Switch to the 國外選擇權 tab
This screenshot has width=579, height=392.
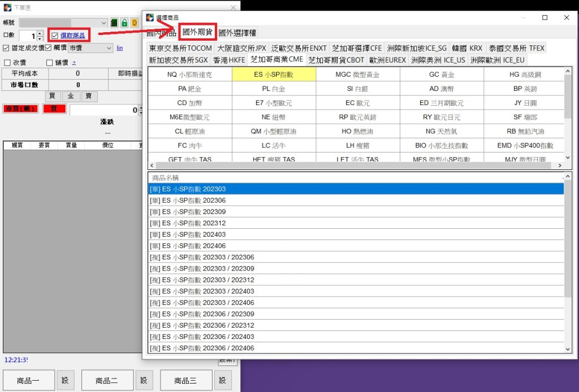click(237, 33)
